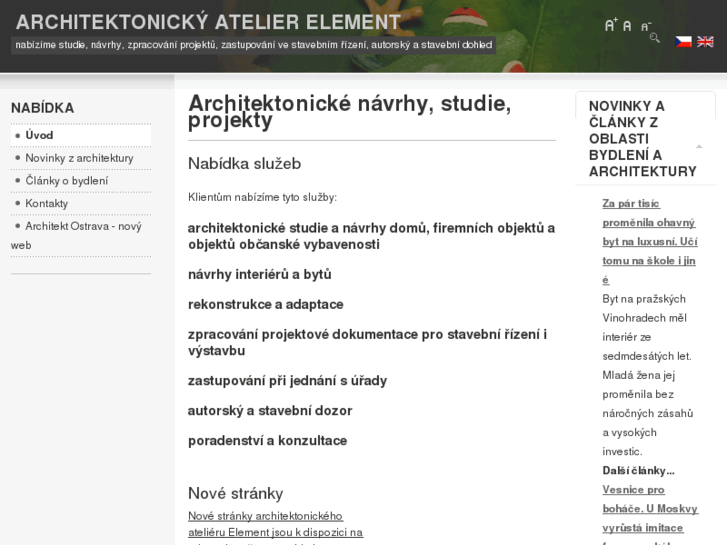Click the 'Nové stránky' subheading

coord(236,494)
